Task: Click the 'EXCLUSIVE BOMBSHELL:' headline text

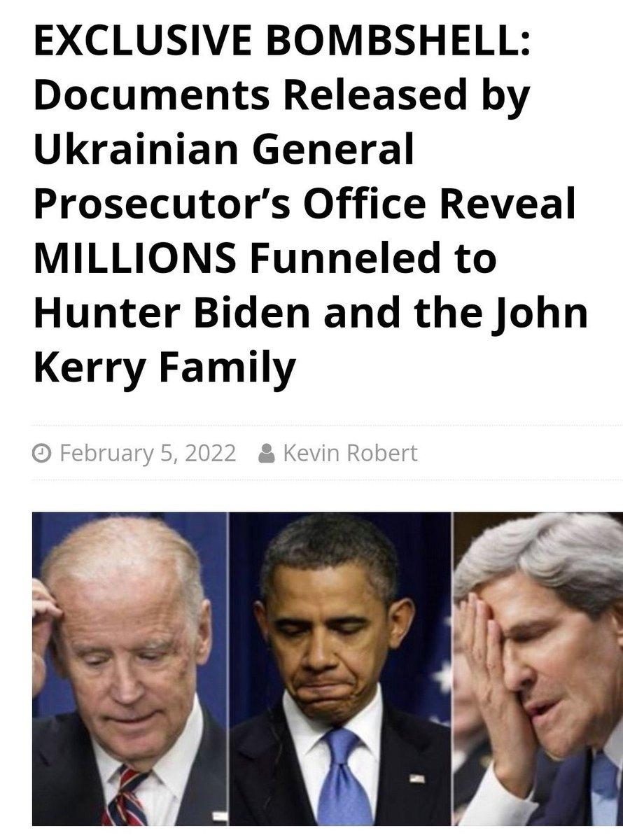Action: coord(281,43)
